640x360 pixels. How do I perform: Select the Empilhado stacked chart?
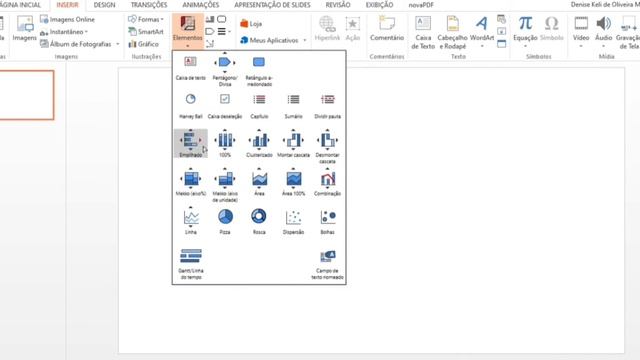coord(191,143)
